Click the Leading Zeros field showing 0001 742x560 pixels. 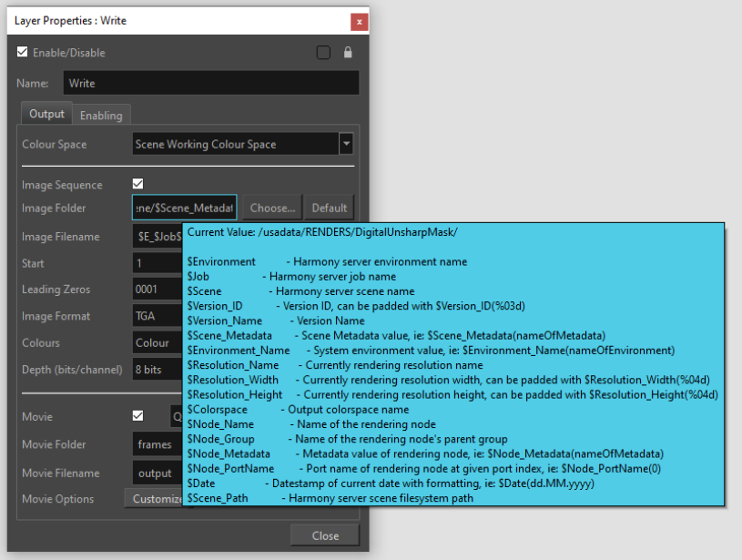click(x=158, y=290)
